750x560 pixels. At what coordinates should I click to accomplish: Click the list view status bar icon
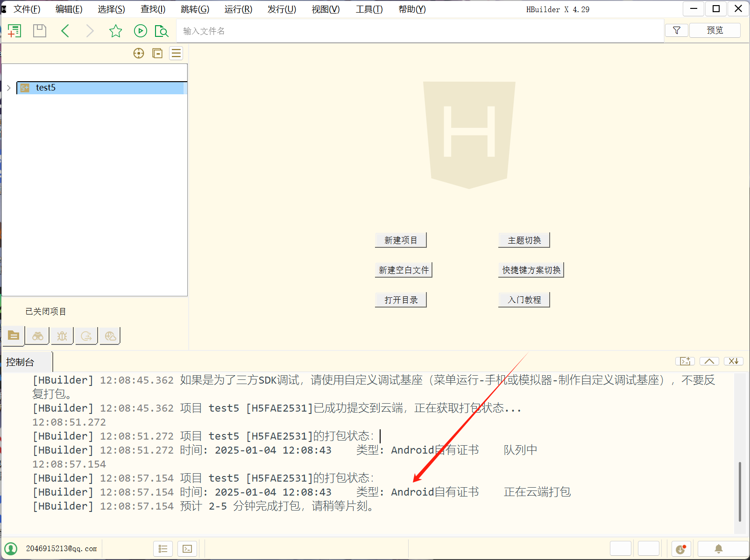tap(163, 549)
